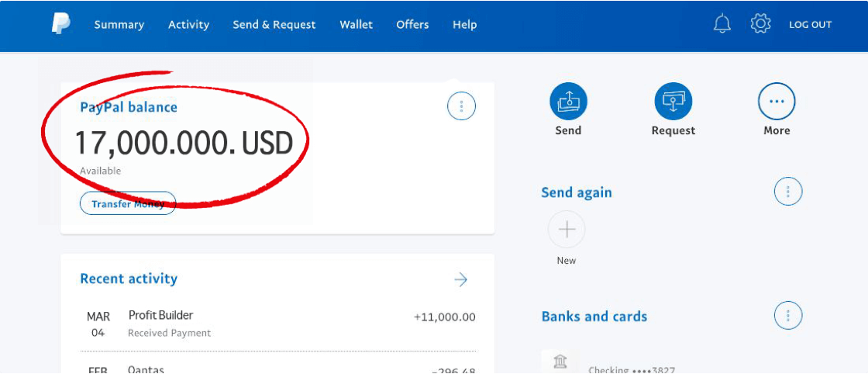Click the Banks and cards heading
This screenshot has width=868, height=374.
point(594,317)
